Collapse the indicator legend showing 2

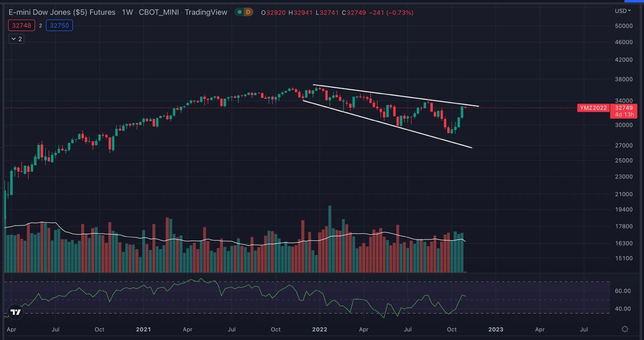click(17, 39)
